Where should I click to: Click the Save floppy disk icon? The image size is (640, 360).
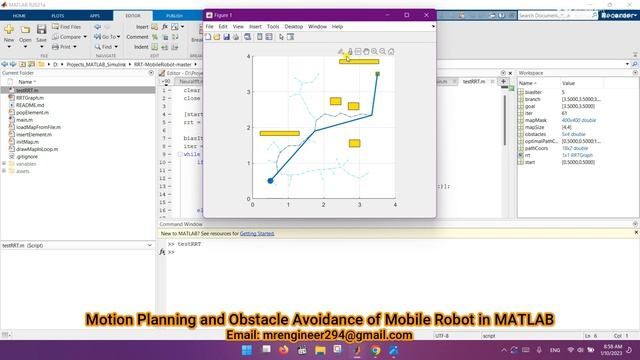pos(41,29)
